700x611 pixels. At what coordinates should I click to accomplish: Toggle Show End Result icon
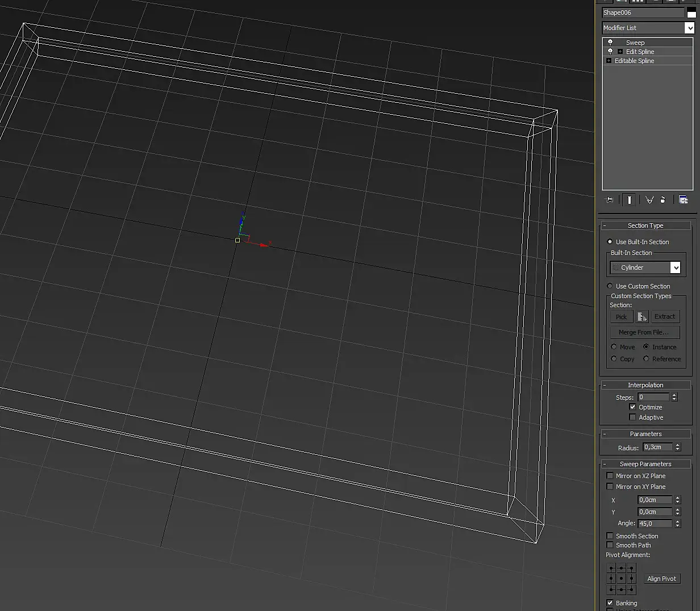(x=630, y=200)
